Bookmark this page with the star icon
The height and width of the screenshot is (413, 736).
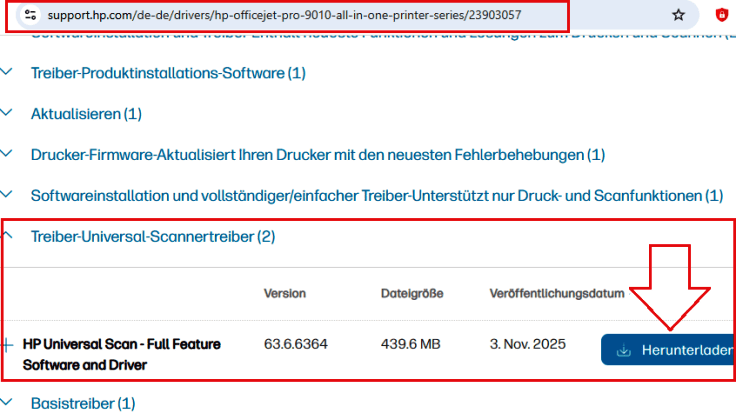[678, 15]
